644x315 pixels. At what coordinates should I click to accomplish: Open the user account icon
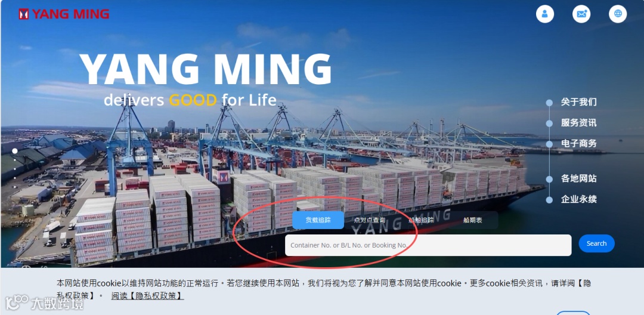(x=544, y=14)
